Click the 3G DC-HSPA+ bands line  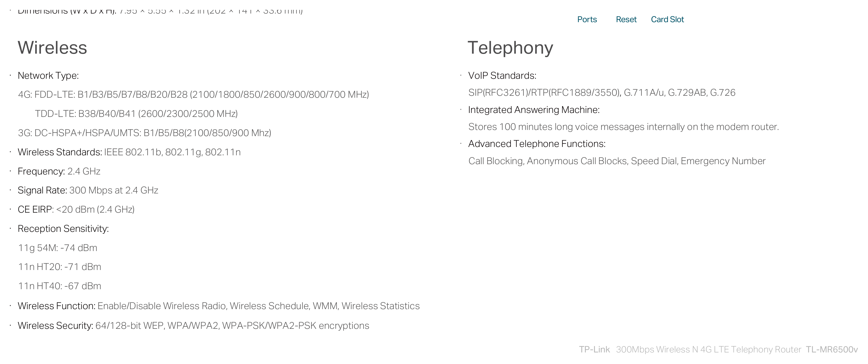click(x=145, y=133)
